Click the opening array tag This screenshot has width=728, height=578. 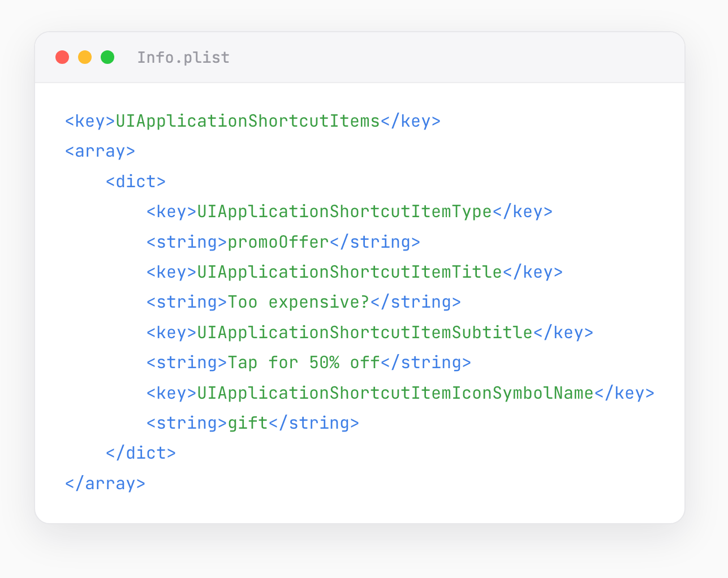point(100,152)
